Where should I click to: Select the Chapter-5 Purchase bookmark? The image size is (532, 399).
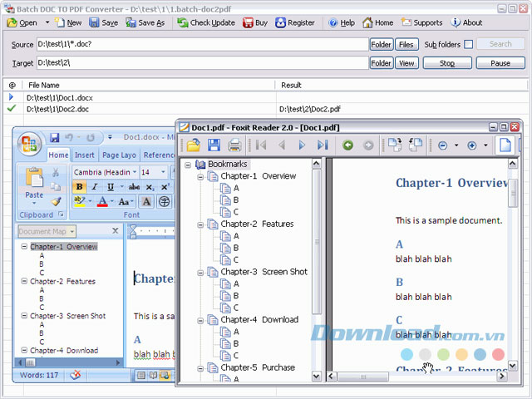(258, 367)
